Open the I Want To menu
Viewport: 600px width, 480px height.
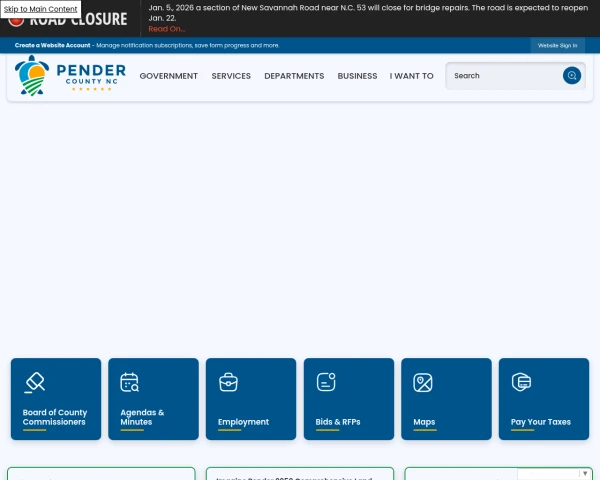[411, 76]
